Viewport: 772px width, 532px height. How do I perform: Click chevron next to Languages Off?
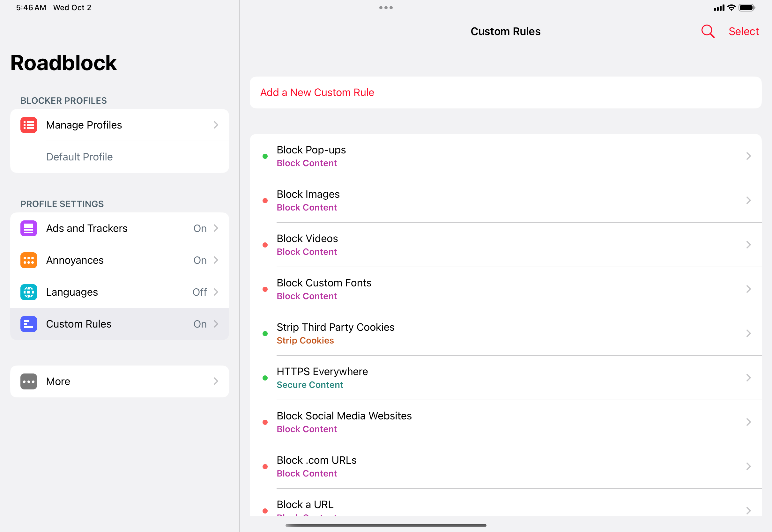pyautogui.click(x=216, y=292)
